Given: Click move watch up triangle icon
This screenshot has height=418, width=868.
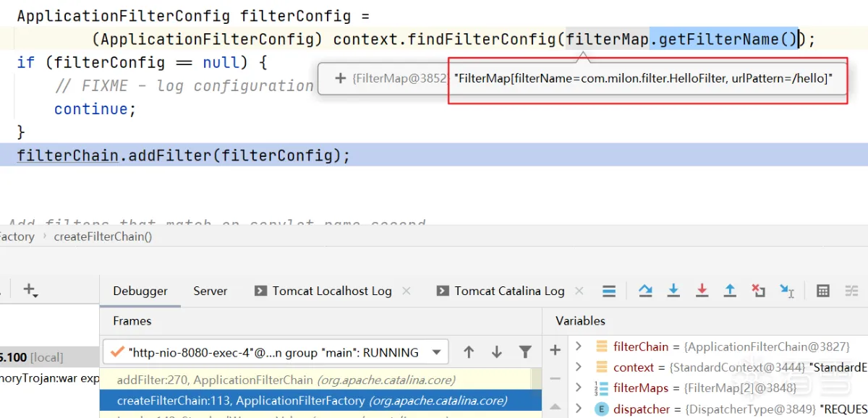Looking at the screenshot, I should pyautogui.click(x=556, y=406).
